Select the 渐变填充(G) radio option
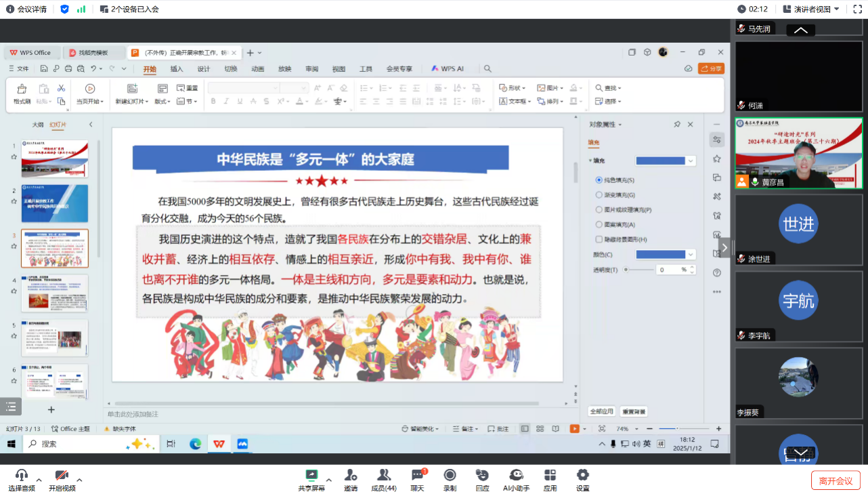The image size is (868, 496). point(599,195)
